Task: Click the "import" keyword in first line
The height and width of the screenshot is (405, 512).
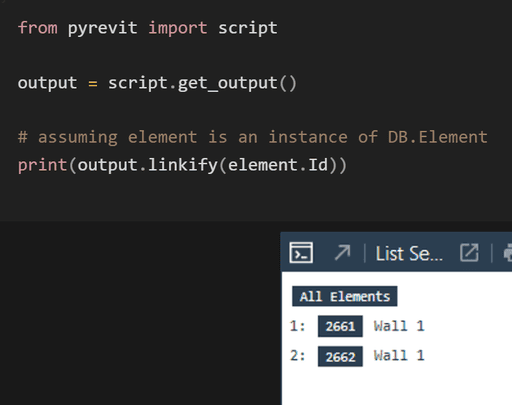Action: click(x=178, y=28)
